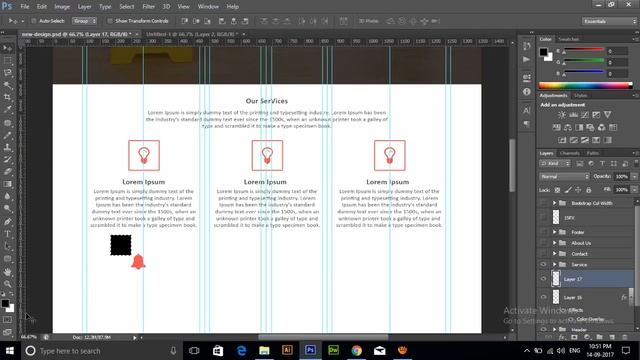
Task: Expand the Contact group
Action: 554,254
